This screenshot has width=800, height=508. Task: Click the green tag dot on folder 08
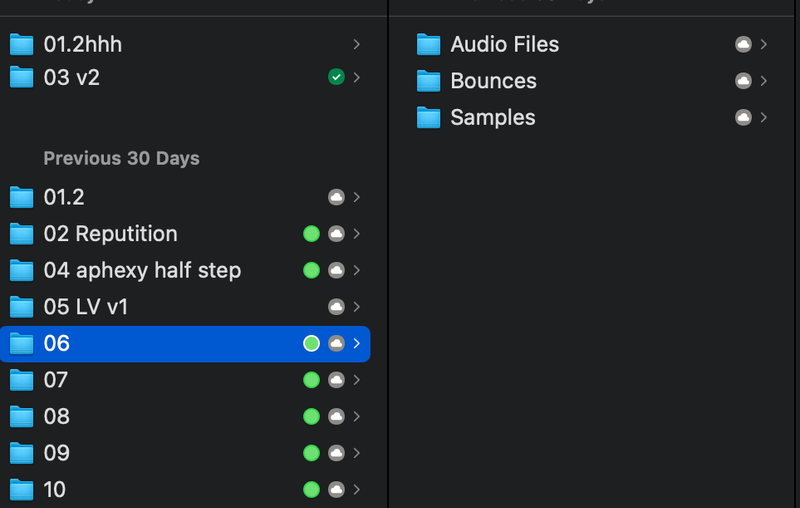(x=311, y=416)
